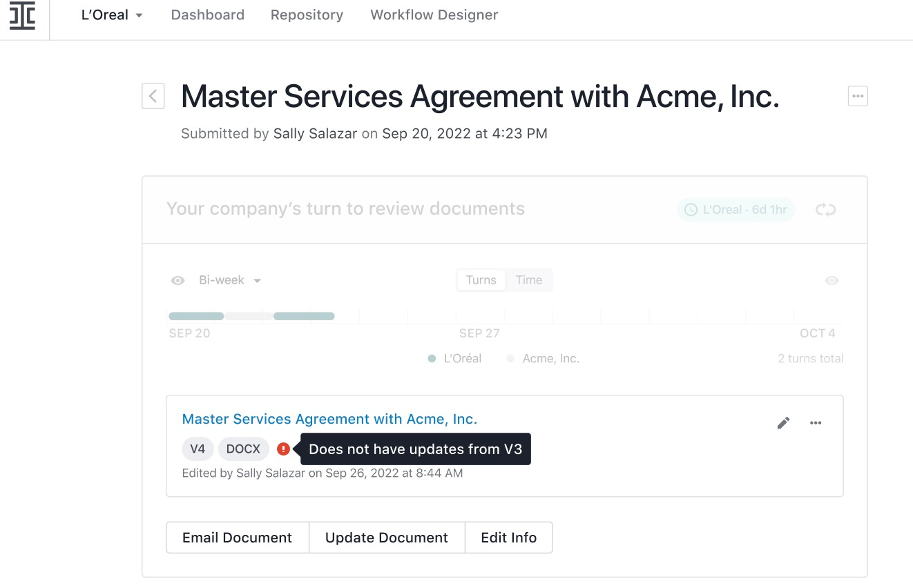This screenshot has height=588, width=913.
Task: Click the Acme turn bar segment
Action: tap(249, 316)
